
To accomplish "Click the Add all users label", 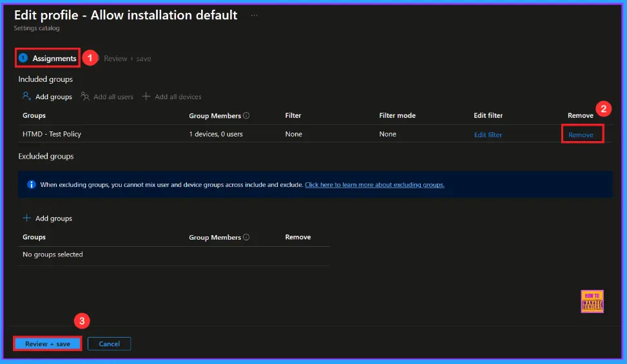I will pos(113,97).
